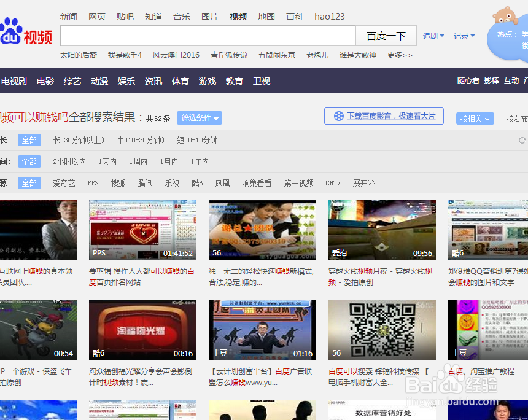Filter upload time to 2小时以内
This screenshot has height=420, width=528.
click(x=69, y=161)
